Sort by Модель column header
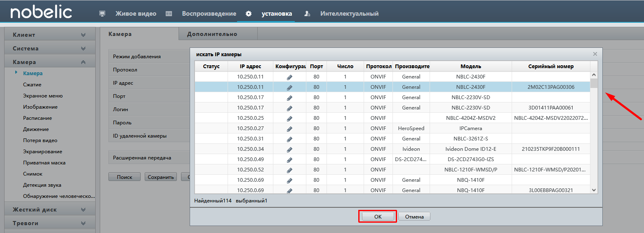This screenshot has height=233, width=644. (x=471, y=67)
